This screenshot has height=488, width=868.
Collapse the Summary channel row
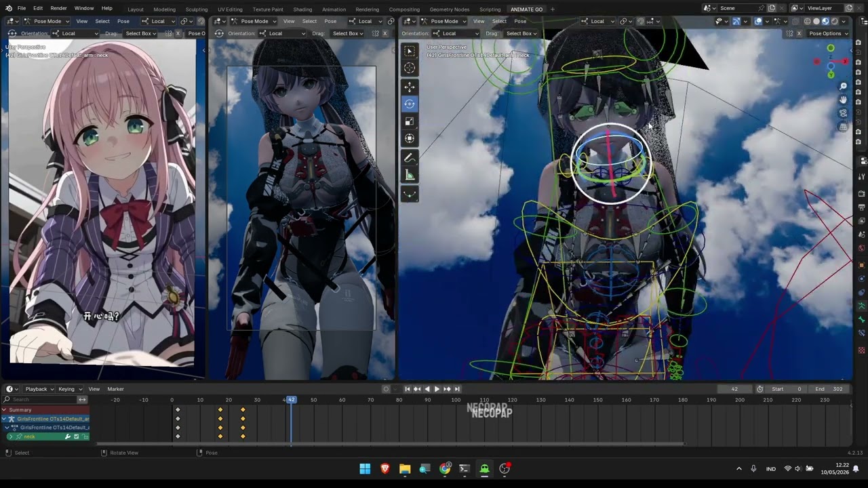coord(4,410)
